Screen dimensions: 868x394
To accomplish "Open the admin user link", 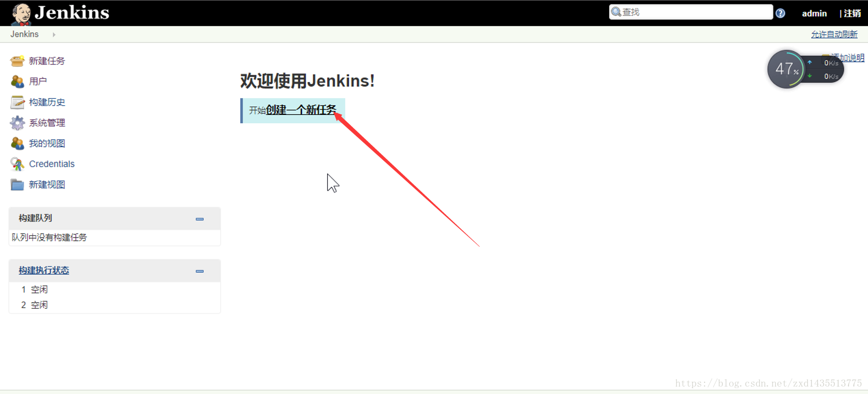I will tap(814, 13).
